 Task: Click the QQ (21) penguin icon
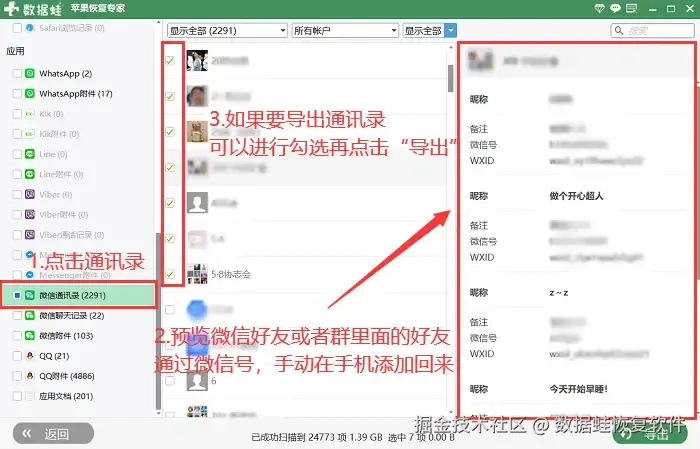pos(29,356)
